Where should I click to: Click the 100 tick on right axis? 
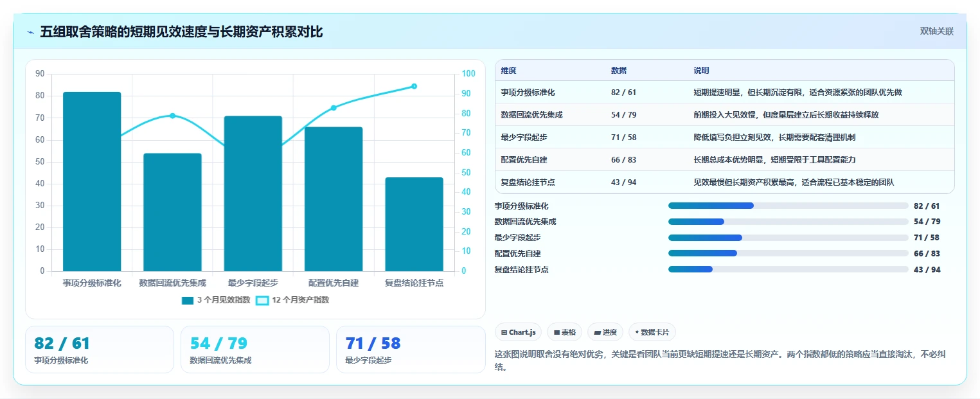[468, 74]
